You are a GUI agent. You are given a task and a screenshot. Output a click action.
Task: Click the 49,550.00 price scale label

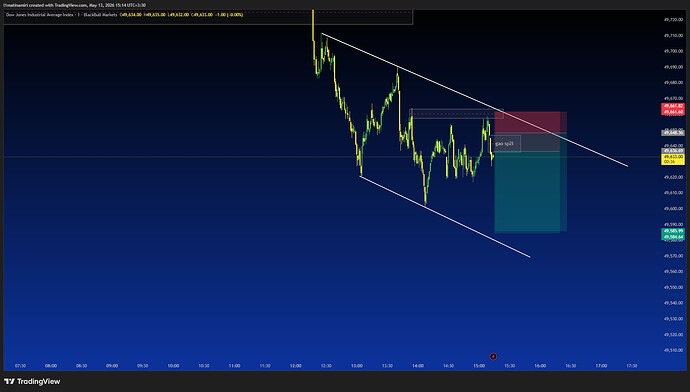coord(673,287)
